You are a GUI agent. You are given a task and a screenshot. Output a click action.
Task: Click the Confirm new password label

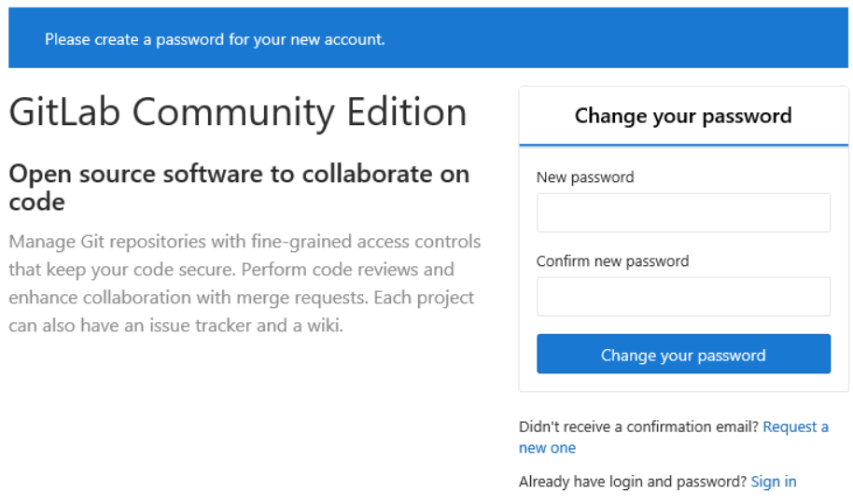pyautogui.click(x=612, y=261)
